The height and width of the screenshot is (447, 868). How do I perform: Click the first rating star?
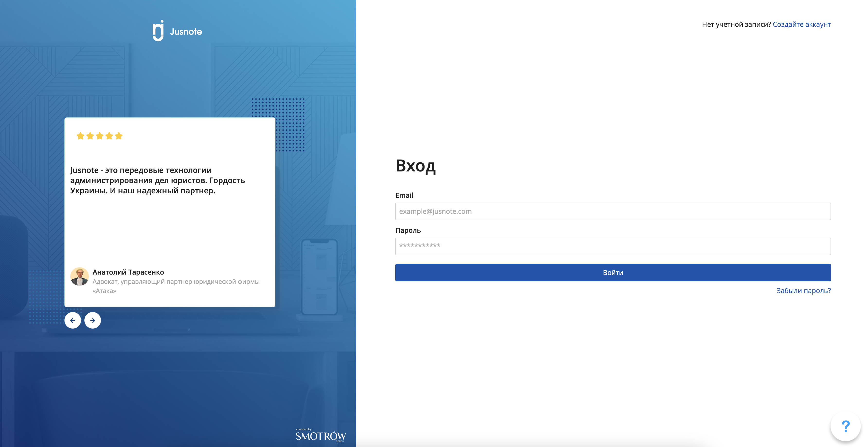pyautogui.click(x=80, y=136)
